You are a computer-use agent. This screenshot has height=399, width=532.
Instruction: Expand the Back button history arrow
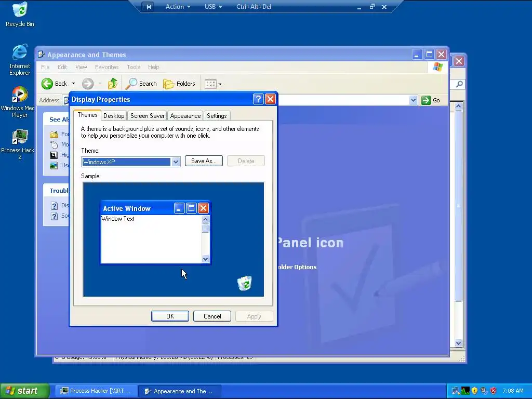pyautogui.click(x=73, y=84)
